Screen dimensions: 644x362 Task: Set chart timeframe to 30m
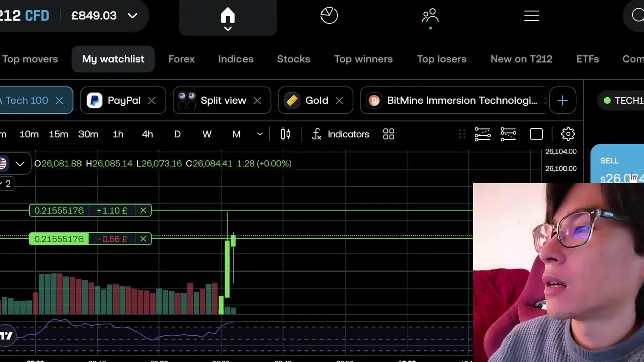[88, 134]
